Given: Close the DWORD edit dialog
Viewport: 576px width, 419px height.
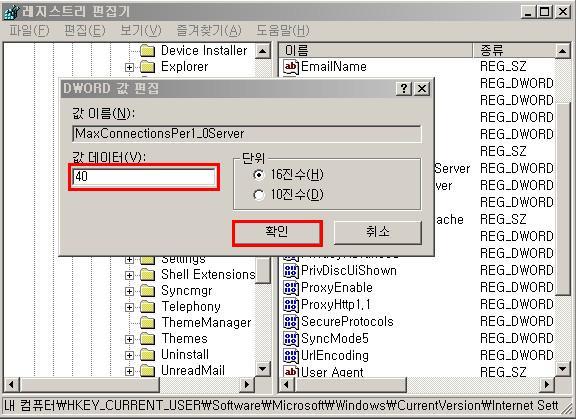Looking at the screenshot, I should click(422, 89).
